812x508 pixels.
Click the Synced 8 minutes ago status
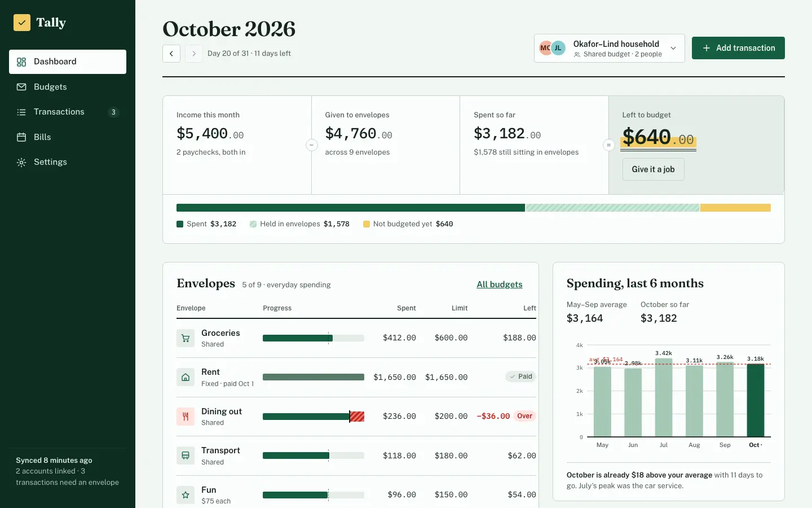click(x=54, y=461)
